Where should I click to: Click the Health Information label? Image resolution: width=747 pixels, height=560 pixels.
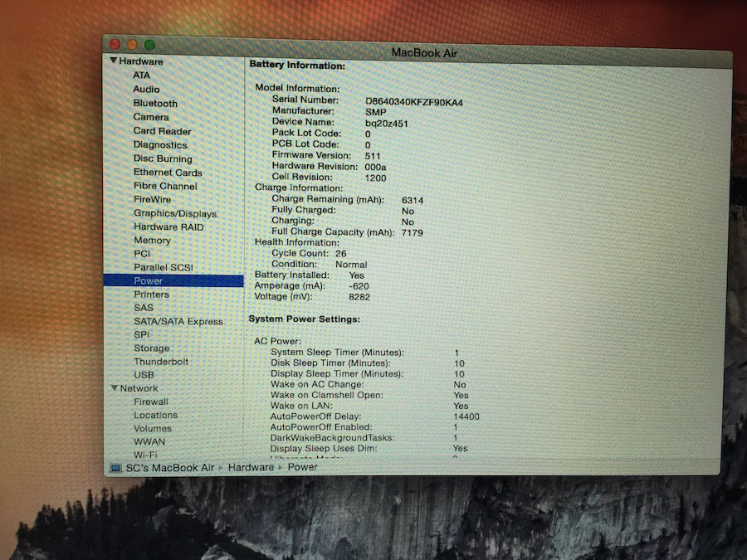tap(297, 242)
